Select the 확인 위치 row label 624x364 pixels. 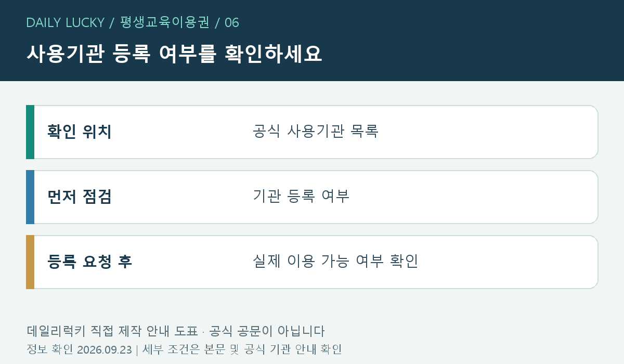point(80,132)
